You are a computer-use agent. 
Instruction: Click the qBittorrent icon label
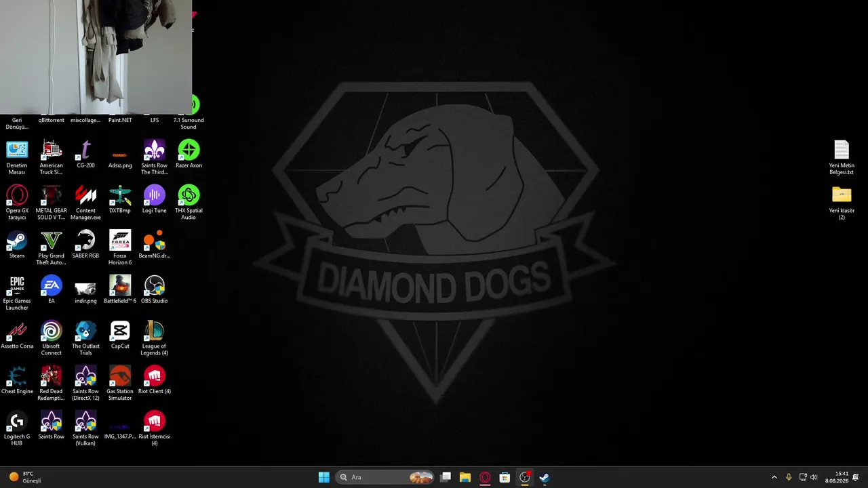[52, 120]
